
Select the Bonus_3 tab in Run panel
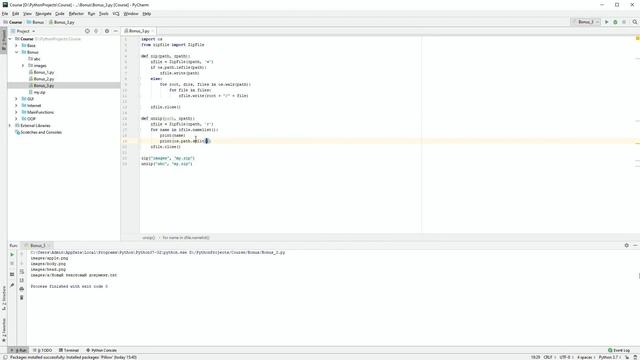pyautogui.click(x=37, y=245)
